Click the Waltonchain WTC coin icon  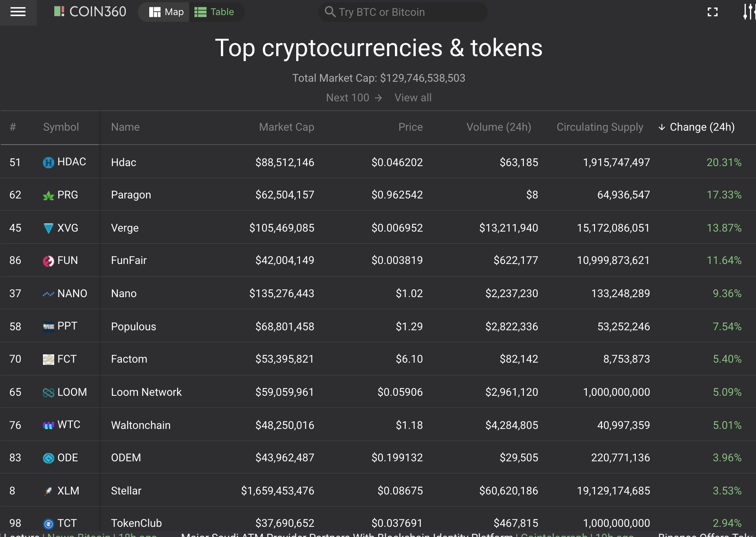[x=48, y=426]
